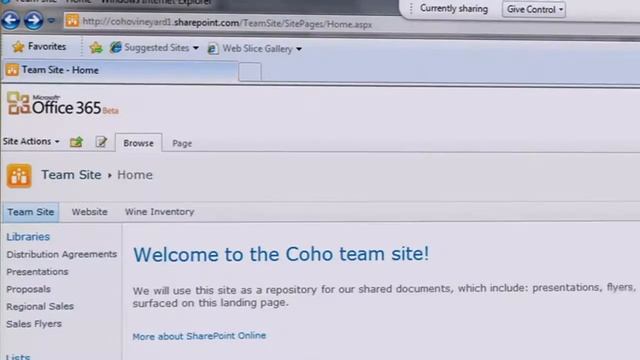This screenshot has width=640, height=360.
Task: Open Web Slice Gallery dropdown
Action: click(x=255, y=49)
